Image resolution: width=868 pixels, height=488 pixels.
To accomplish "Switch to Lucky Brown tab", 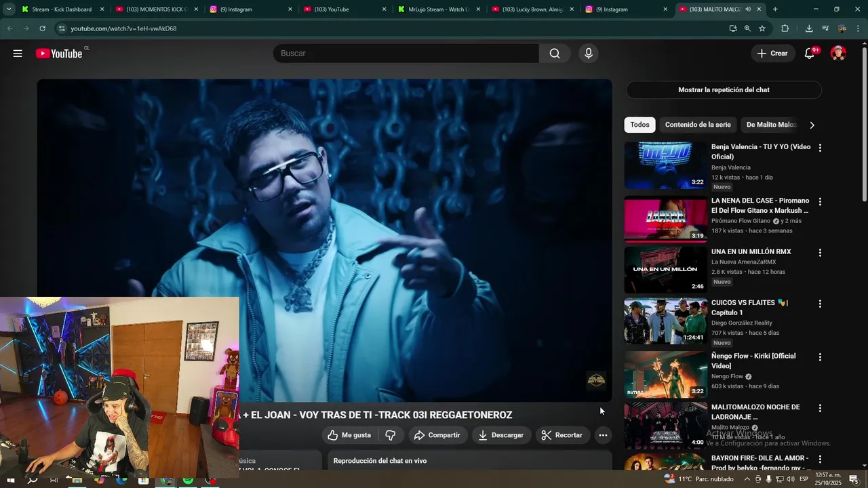I will 532,9.
